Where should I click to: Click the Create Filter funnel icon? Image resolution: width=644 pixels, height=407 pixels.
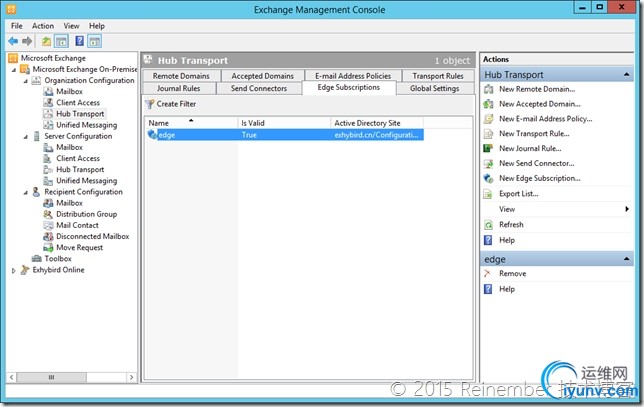click(150, 104)
